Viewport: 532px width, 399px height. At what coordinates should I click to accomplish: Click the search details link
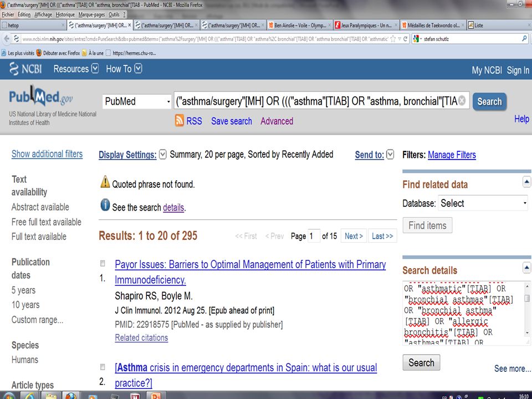coord(173,207)
